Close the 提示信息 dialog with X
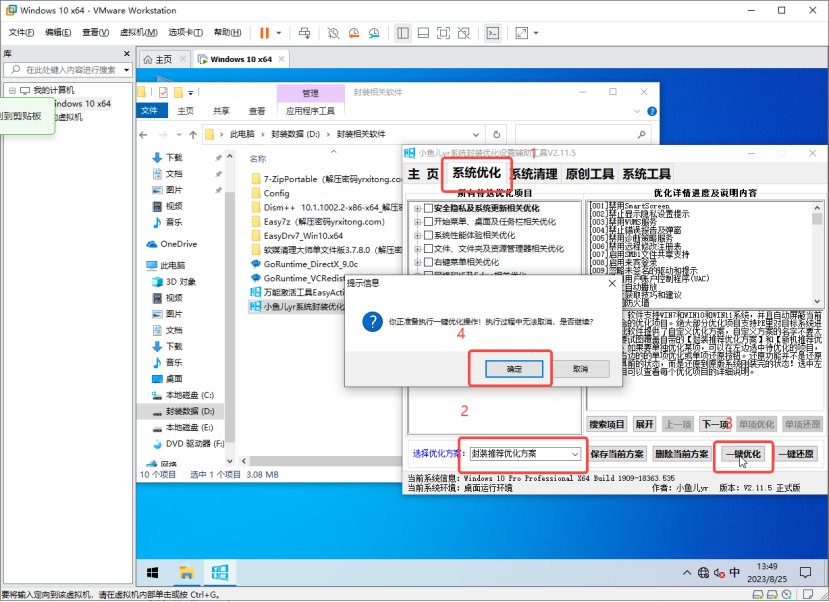Viewport: 829px width, 602px height. 612,283
